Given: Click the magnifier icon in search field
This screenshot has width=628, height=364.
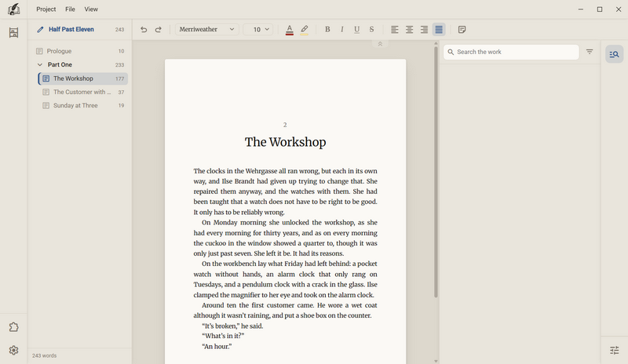Looking at the screenshot, I should (451, 52).
